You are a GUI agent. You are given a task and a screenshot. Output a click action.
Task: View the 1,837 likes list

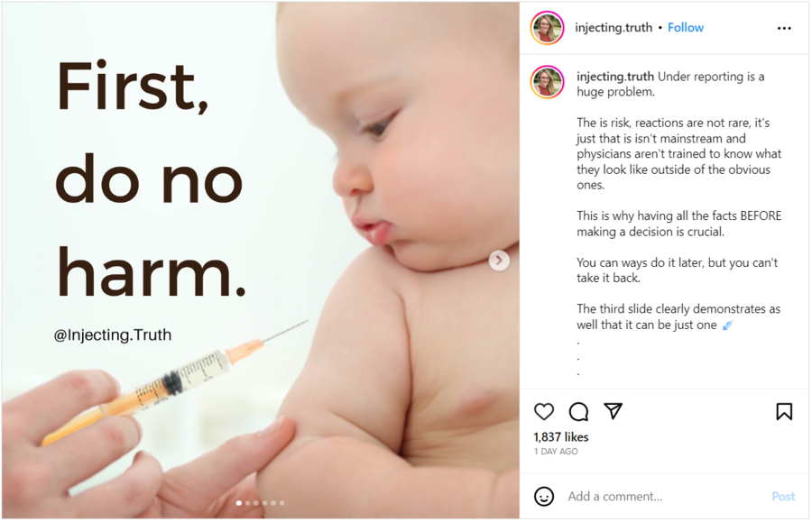point(561,437)
